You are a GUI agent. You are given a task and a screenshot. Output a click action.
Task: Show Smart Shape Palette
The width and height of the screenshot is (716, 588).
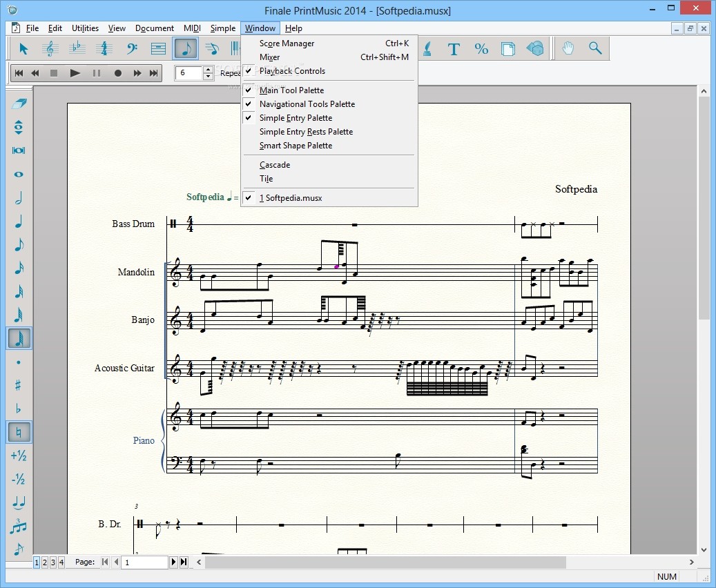pos(329,145)
